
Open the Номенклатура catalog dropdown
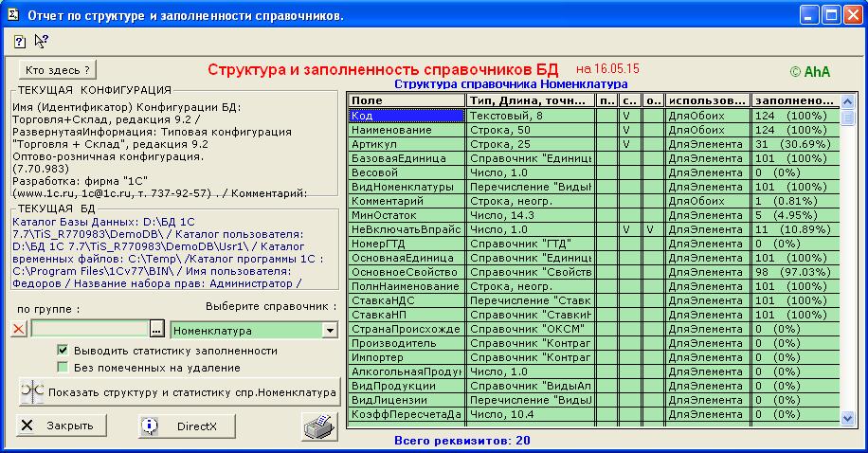(330, 331)
